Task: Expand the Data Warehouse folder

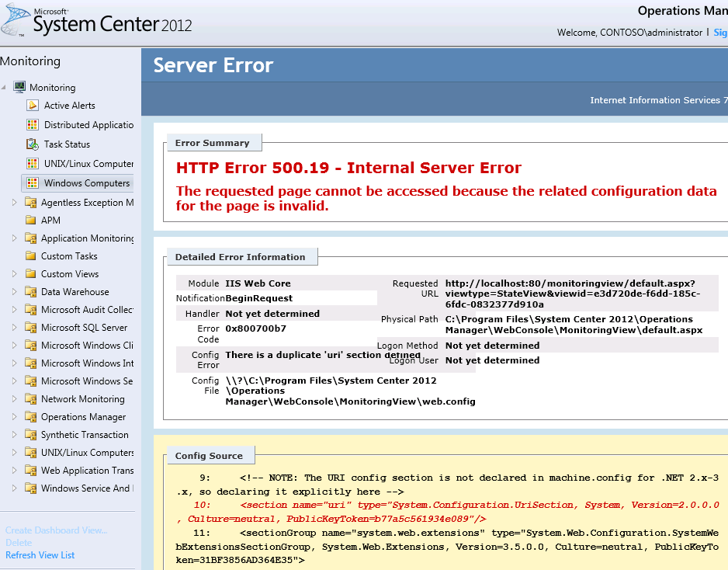Action: click(x=15, y=292)
